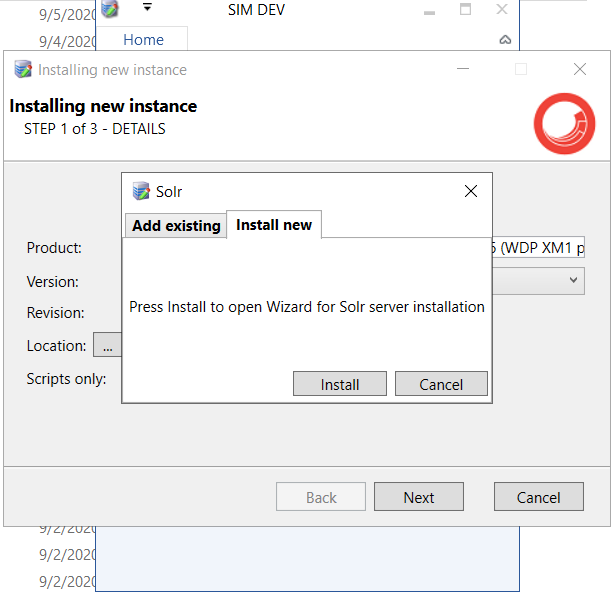
Task: Minimize the Installing new instance window
Action: point(463,69)
